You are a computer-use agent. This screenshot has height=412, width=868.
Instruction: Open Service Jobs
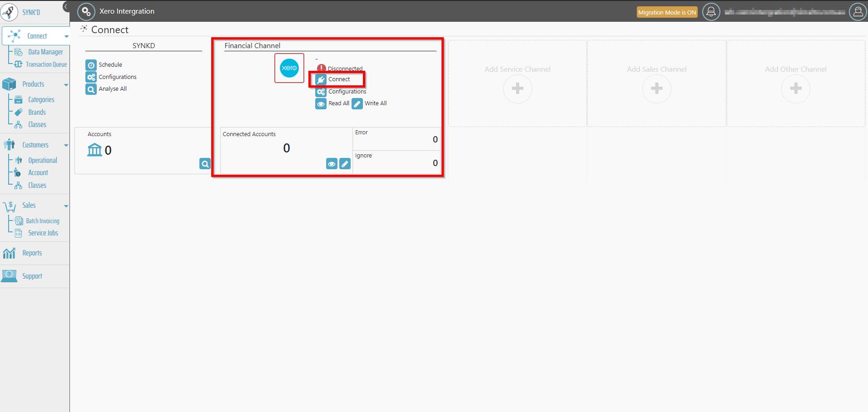click(43, 233)
